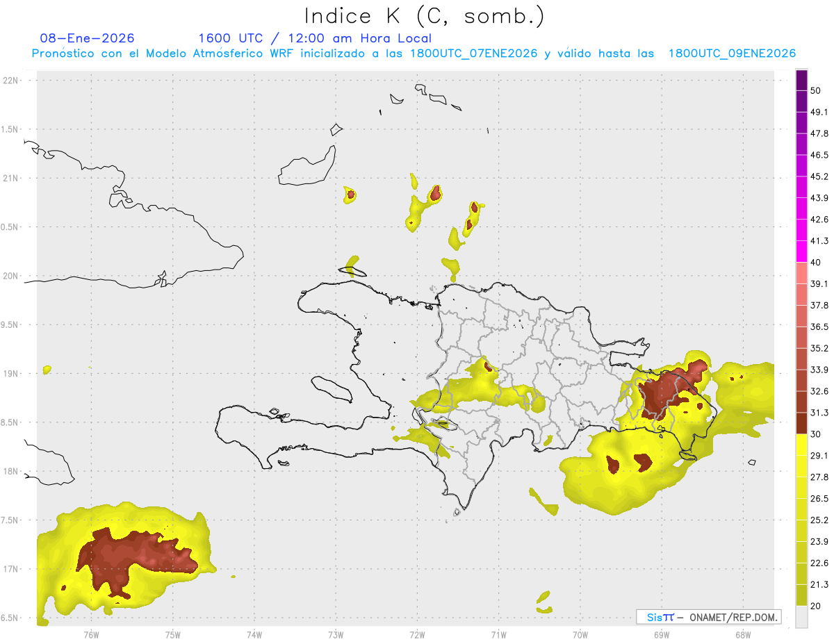Click the colorbar value "20"
This screenshot has height=644, width=834.
point(816,606)
